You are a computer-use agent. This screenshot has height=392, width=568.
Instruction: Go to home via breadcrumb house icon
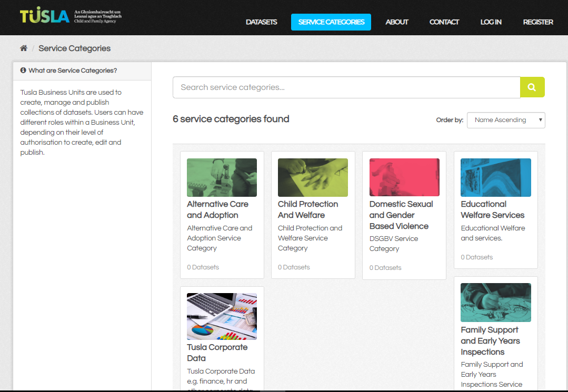(x=24, y=48)
